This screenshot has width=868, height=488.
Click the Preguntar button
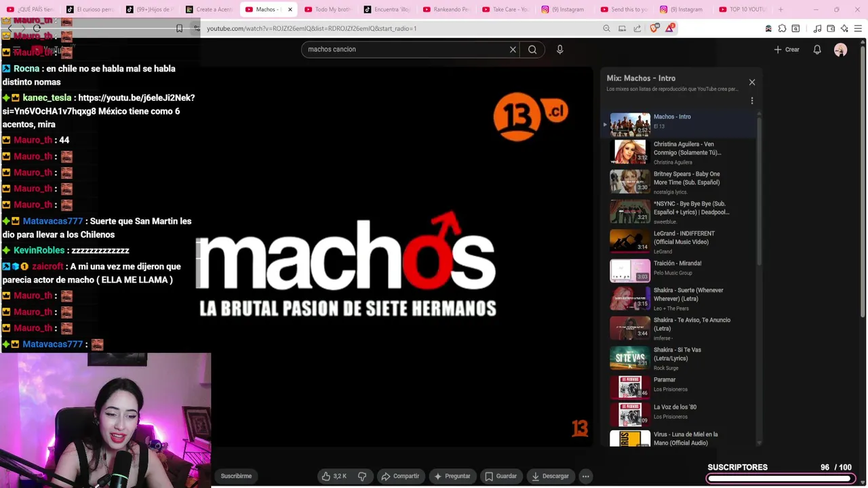[x=452, y=476]
